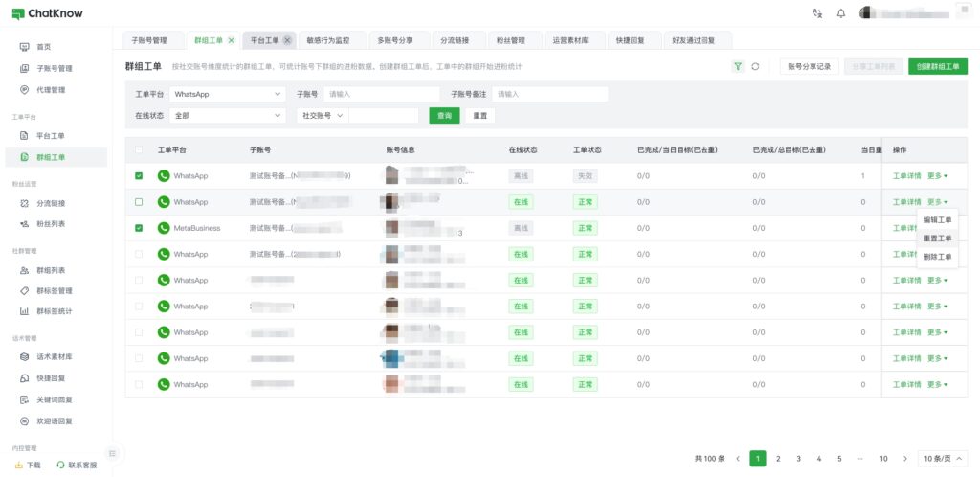980x477 pixels.
Task: Click the green 查询 button
Action: 444,116
